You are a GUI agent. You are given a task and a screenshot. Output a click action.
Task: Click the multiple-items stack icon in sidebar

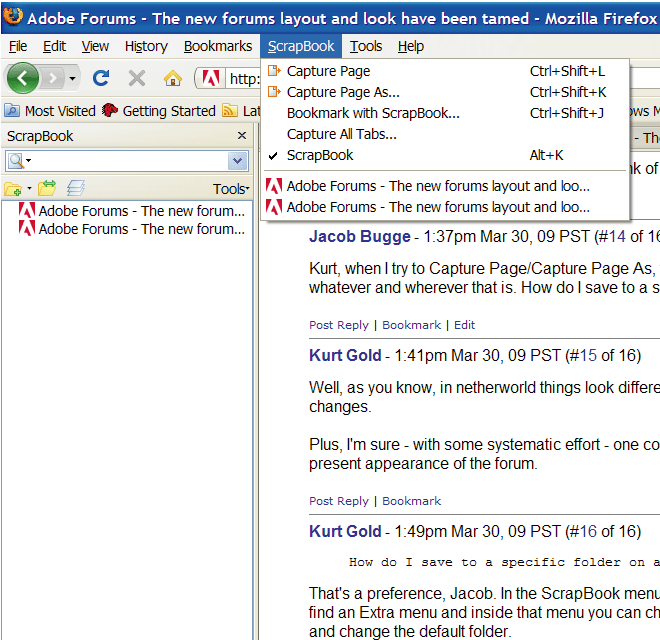tap(76, 188)
